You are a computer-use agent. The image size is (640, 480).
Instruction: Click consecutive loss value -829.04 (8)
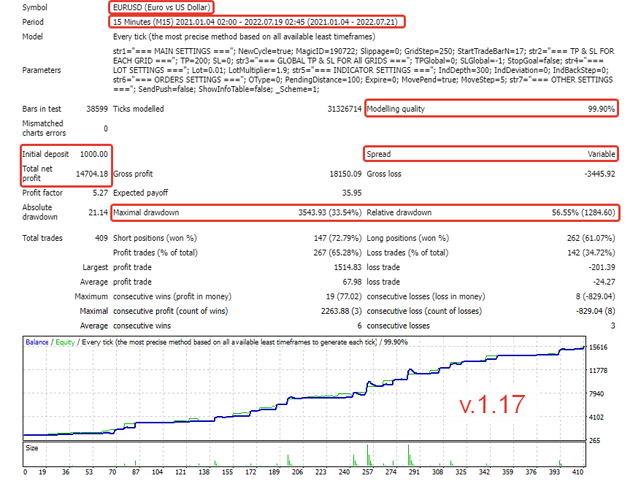(596, 311)
